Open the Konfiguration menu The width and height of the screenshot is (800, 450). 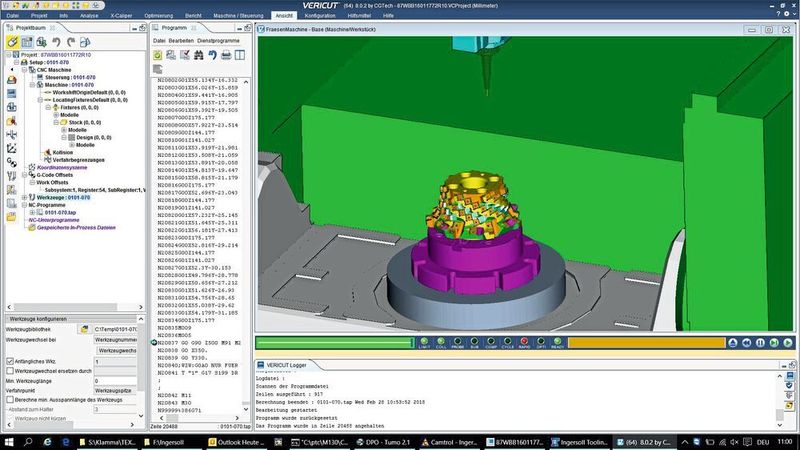320,16
